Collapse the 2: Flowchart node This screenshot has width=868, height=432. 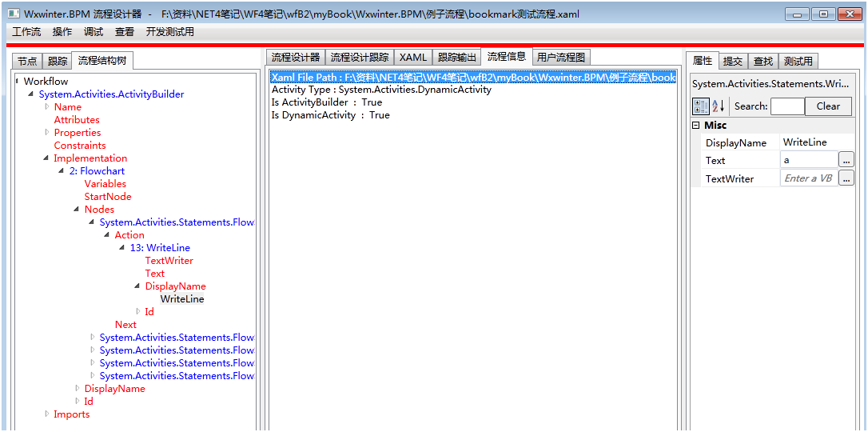[x=62, y=171]
